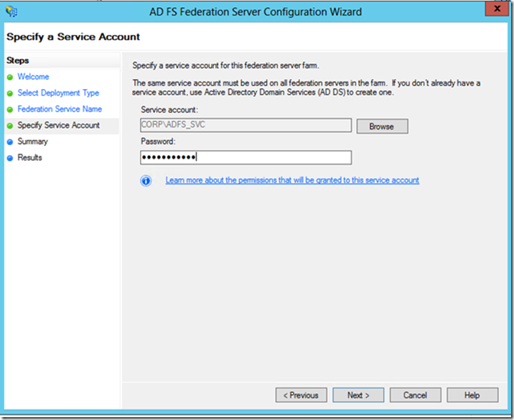
Task: Select Specify Service Account step
Action: click(58, 125)
